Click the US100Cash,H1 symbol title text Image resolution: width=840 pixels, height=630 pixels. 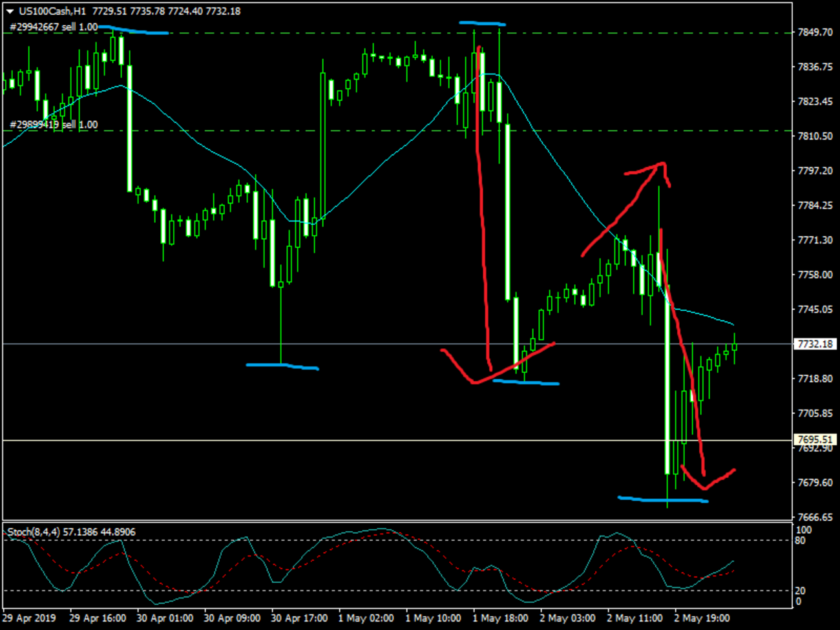[x=52, y=11]
